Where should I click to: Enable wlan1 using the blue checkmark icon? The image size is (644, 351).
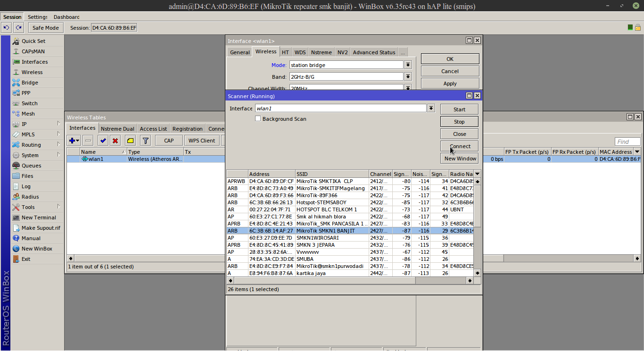pos(103,140)
